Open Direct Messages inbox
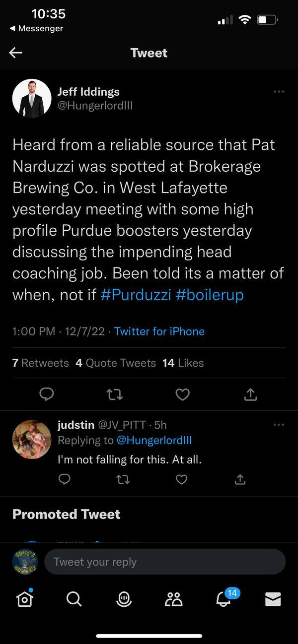 click(273, 599)
